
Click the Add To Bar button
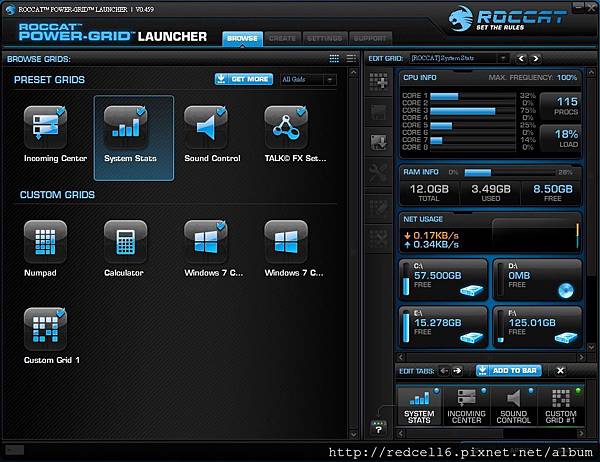tap(509, 371)
